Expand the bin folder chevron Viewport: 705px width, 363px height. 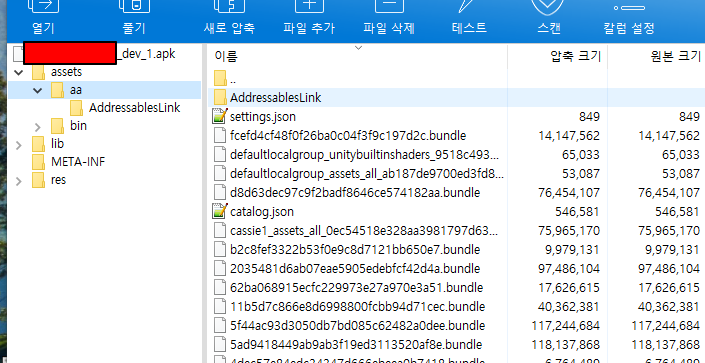point(37,126)
